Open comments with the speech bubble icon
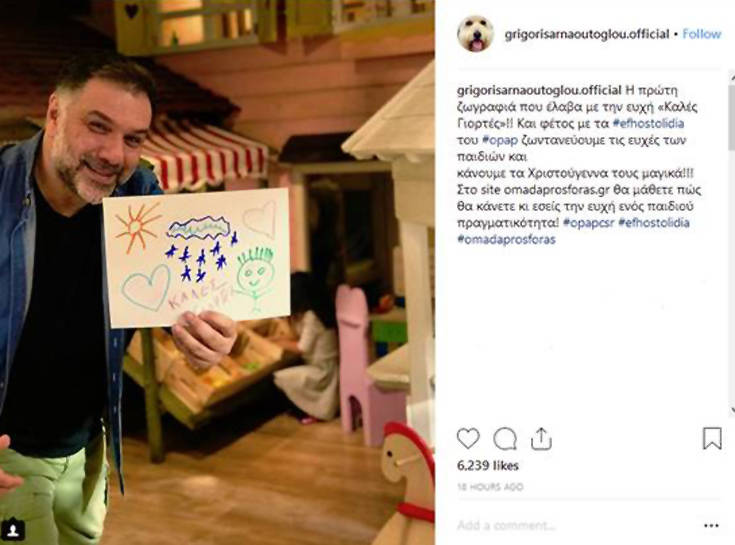The image size is (735, 545). tap(505, 439)
